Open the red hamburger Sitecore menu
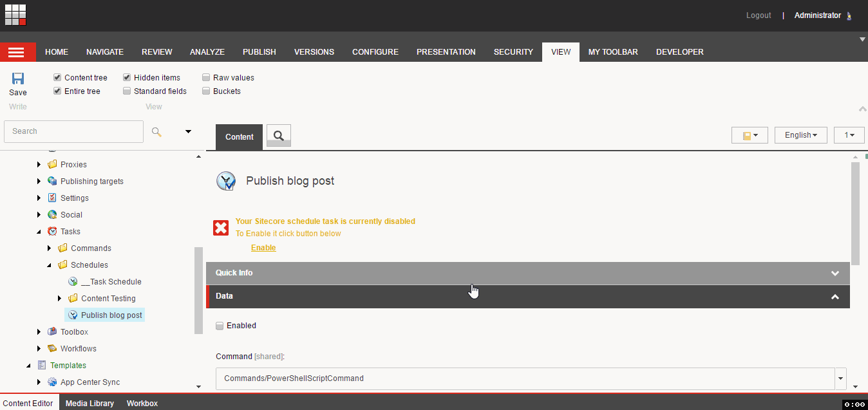The height and width of the screenshot is (410, 868). [17, 52]
